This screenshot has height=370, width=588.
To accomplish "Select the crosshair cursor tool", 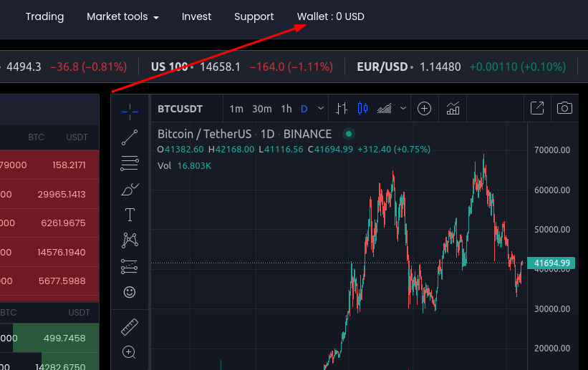I will point(130,109).
